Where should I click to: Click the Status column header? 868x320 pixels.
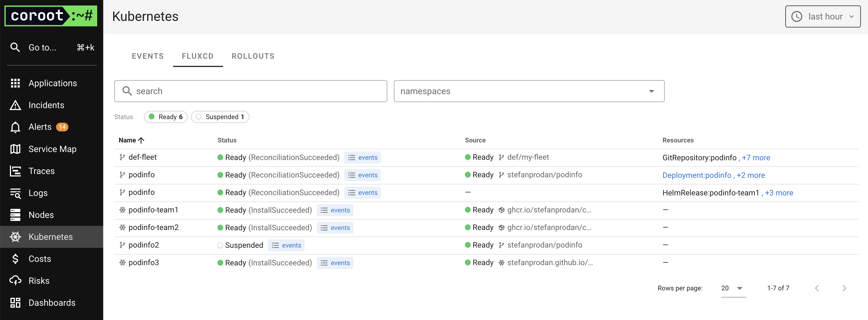coord(227,140)
